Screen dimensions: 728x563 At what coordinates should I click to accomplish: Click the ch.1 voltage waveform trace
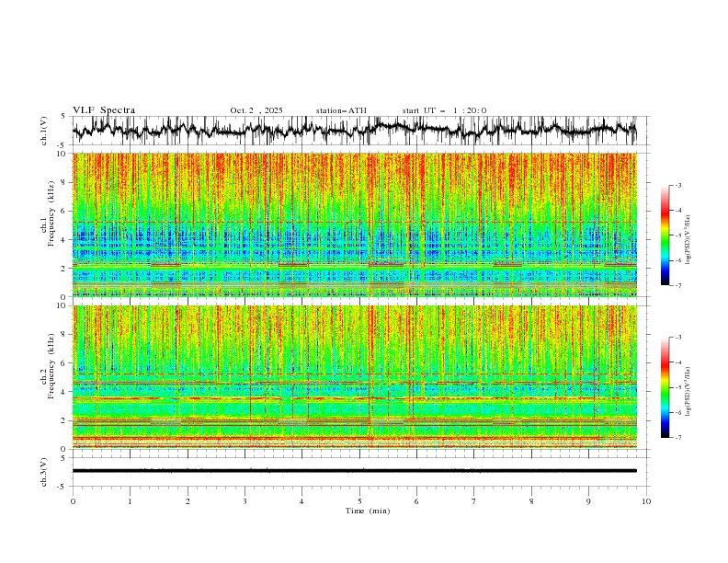354,130
